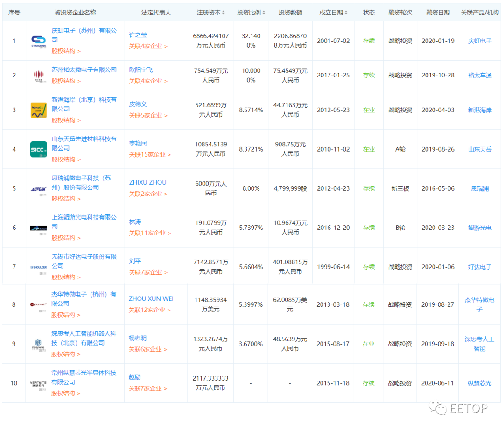
Task: Expand 股权结构 for 庆虹电子（苏州）有限公司
Action: coord(66,51)
